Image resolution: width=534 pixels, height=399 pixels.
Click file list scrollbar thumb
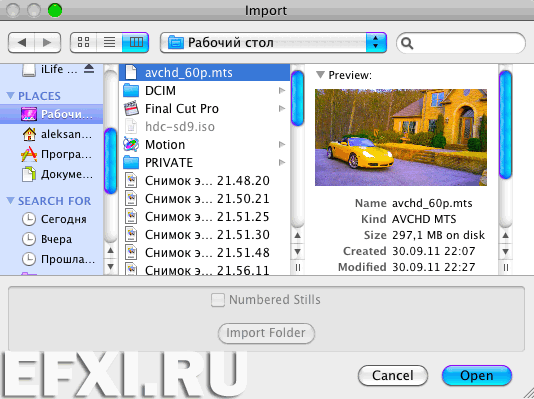tap(297, 98)
